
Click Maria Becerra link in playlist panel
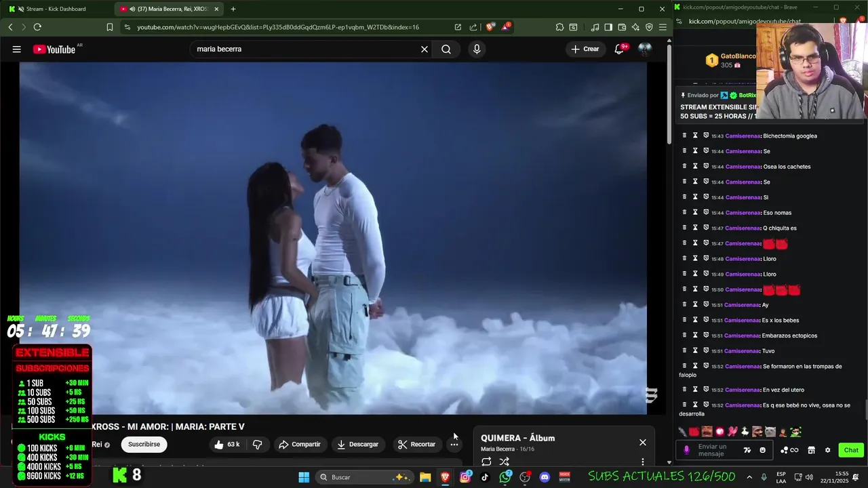coord(498,449)
